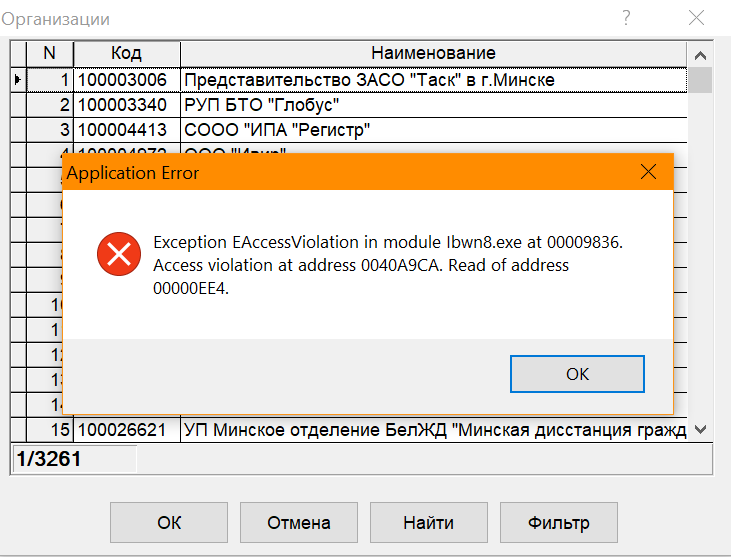Click the 1/3261 record counter field
The height and width of the screenshot is (557, 731).
click(x=75, y=459)
